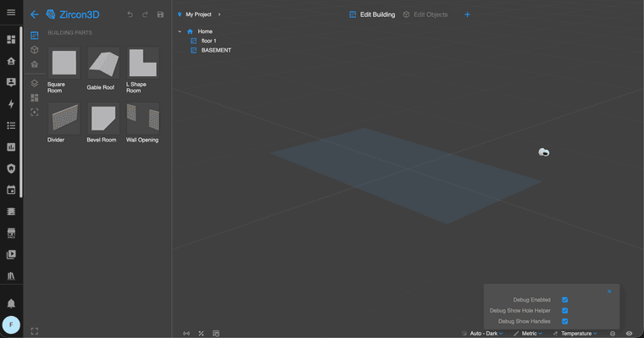The height and width of the screenshot is (338, 644).
Task: Select the Building Parts floorplan panel icon
Action: [35, 36]
